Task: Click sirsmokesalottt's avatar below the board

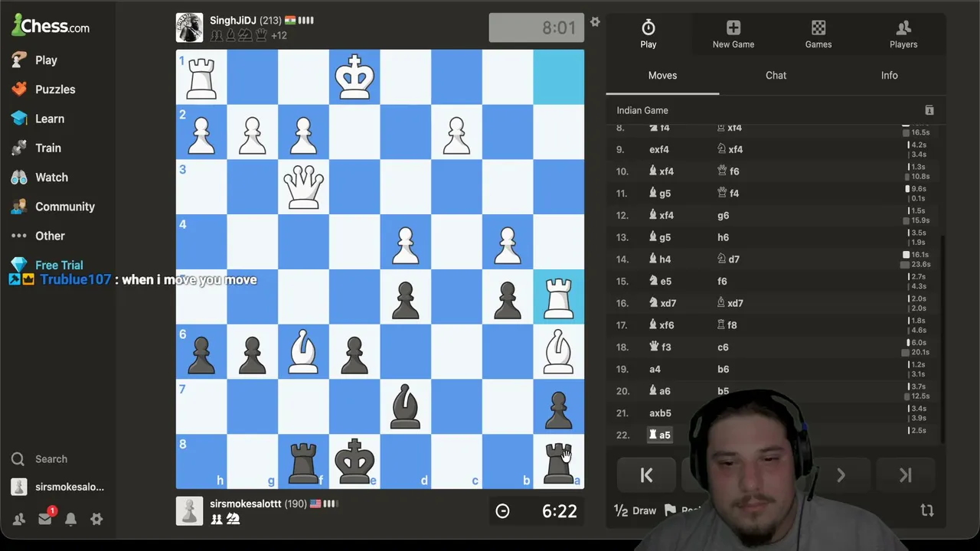Action: (x=189, y=511)
